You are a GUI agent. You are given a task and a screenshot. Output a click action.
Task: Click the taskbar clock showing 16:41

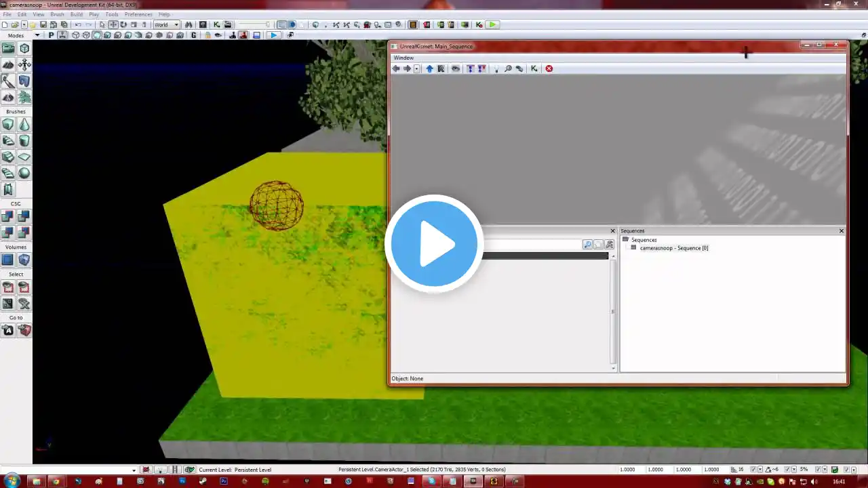click(x=839, y=481)
